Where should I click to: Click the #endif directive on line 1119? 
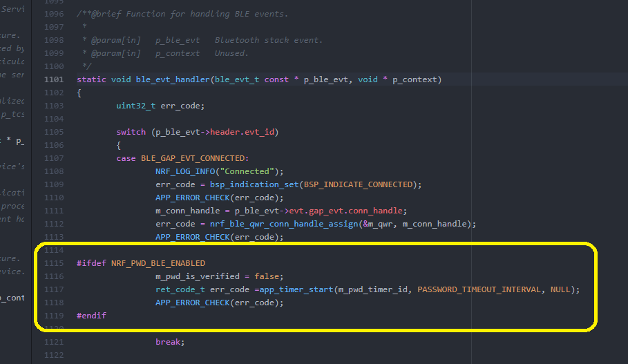pyautogui.click(x=91, y=316)
